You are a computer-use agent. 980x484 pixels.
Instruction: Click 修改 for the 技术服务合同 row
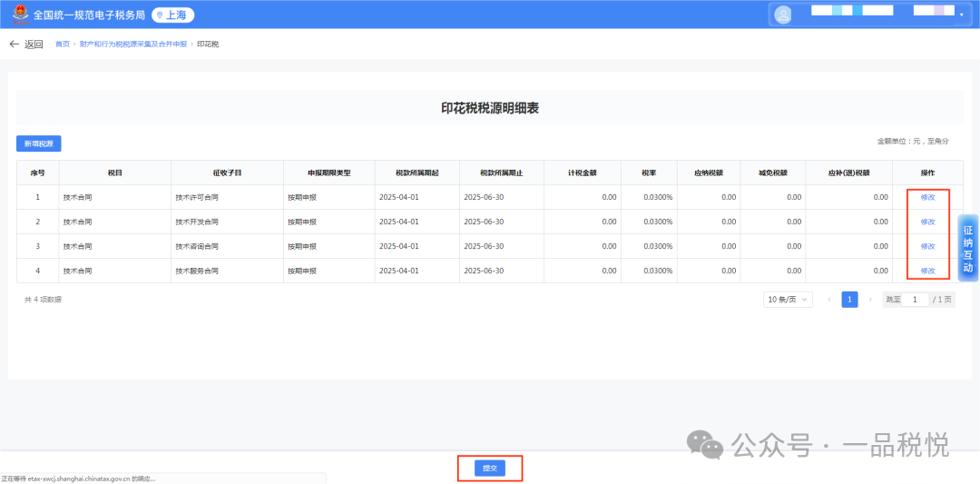927,271
